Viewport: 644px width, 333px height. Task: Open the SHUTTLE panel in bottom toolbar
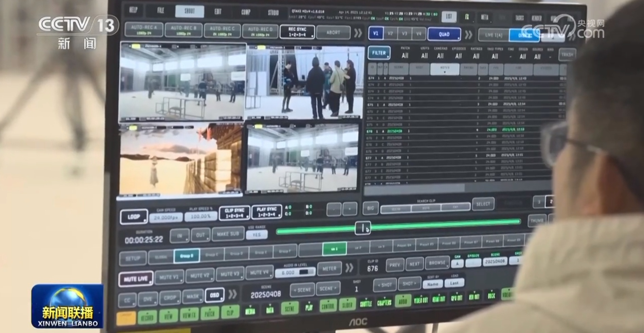[x=365, y=304]
